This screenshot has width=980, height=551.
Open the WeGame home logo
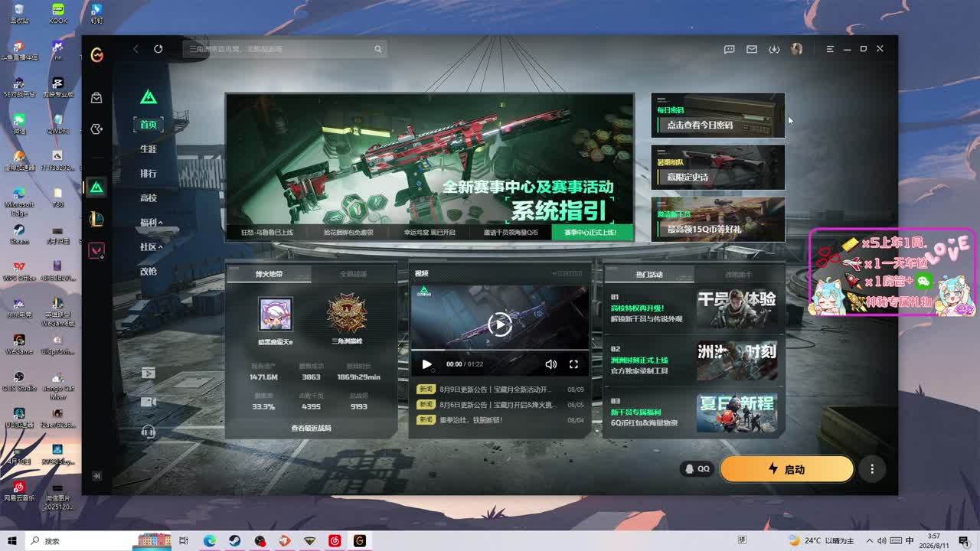[x=96, y=54]
